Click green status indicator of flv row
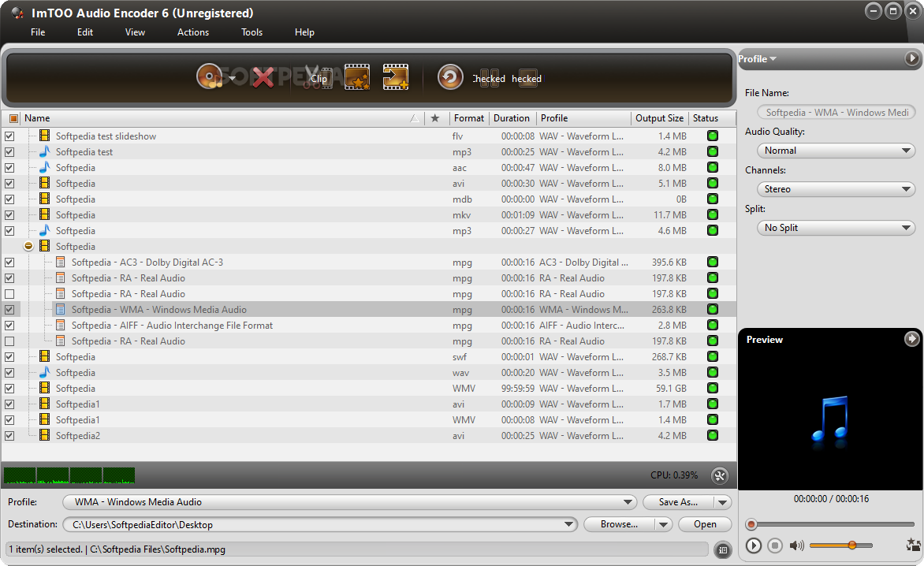Screen dimensions: 924x566 tap(713, 136)
